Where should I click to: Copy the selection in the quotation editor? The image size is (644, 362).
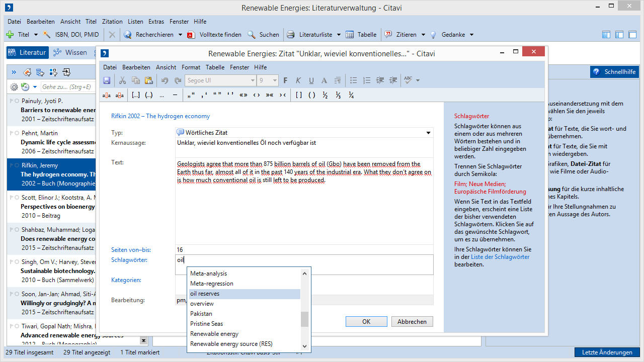tap(135, 80)
